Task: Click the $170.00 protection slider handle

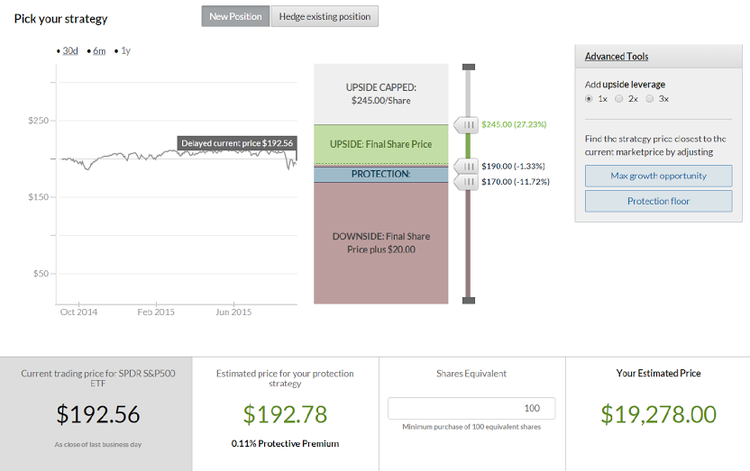Action: click(467, 182)
